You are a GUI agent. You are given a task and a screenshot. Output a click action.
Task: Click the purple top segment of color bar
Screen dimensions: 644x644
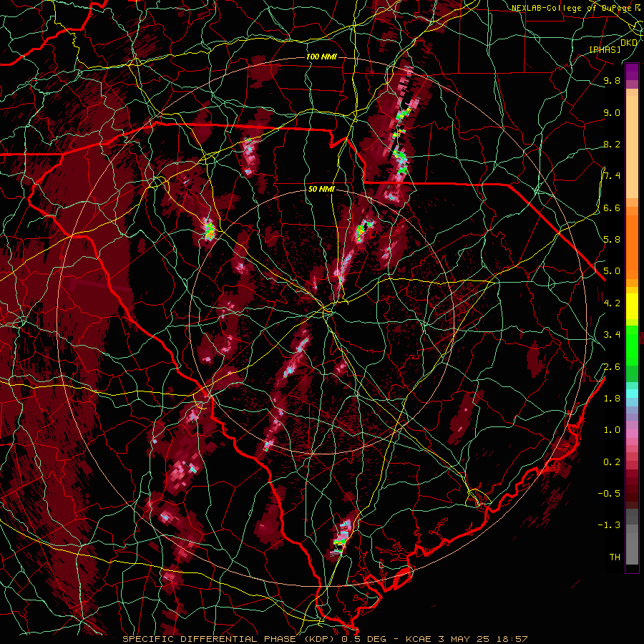[x=632, y=72]
